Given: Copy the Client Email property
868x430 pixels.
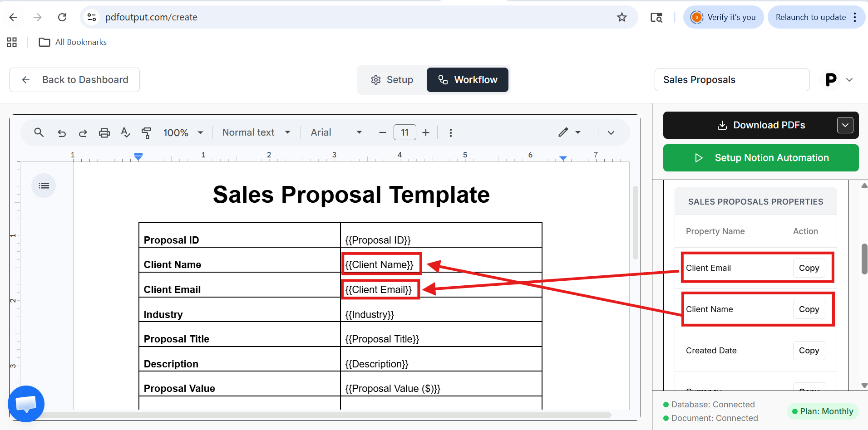Looking at the screenshot, I should [x=809, y=268].
